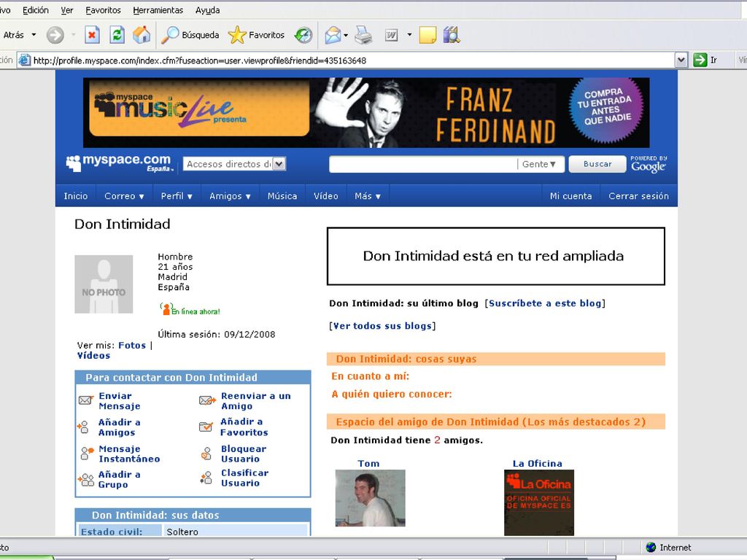Go to the Home page icon
Viewport: 747px width, 560px height.
(142, 35)
